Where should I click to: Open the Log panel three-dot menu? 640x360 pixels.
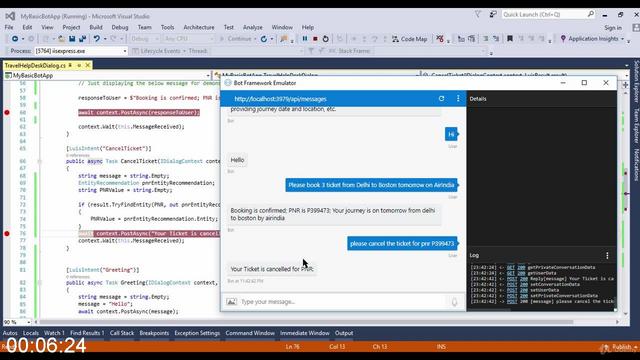click(x=607, y=255)
